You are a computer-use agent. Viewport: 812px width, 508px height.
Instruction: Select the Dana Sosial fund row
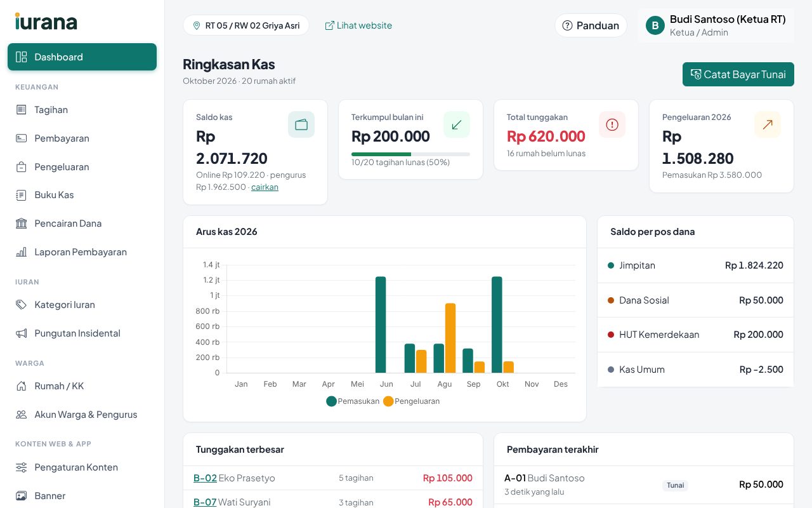[695, 300]
